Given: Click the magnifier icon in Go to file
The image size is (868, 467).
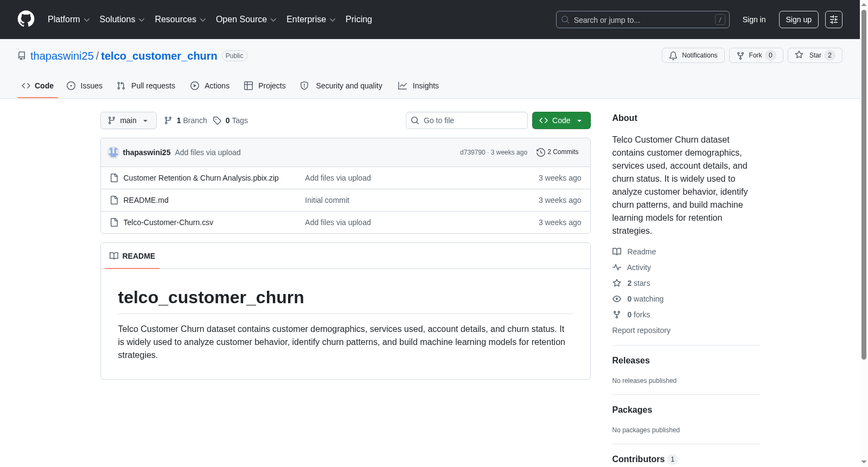Looking at the screenshot, I should point(415,120).
